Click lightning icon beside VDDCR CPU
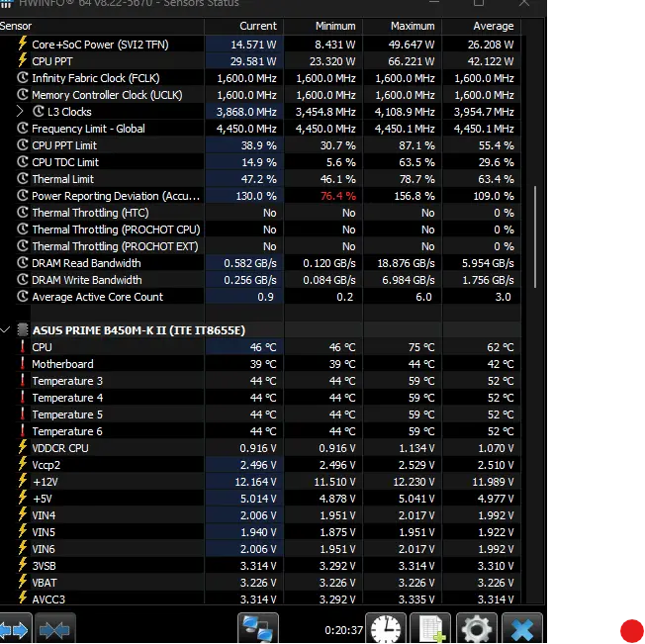645x644 pixels. (x=23, y=447)
